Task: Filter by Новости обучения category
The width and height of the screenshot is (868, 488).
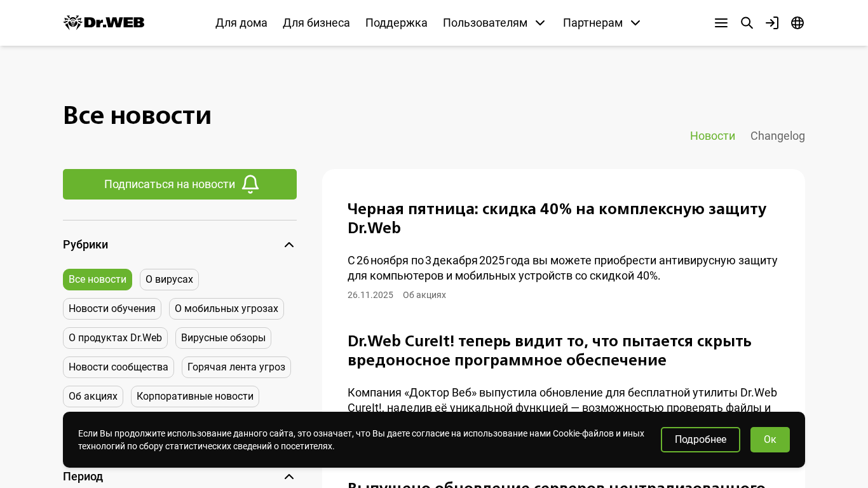Action: point(112,309)
